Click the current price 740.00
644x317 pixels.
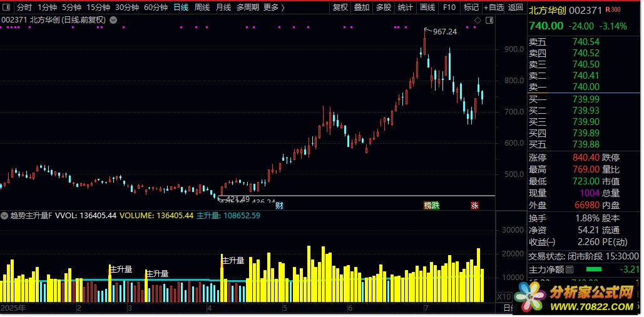546,26
